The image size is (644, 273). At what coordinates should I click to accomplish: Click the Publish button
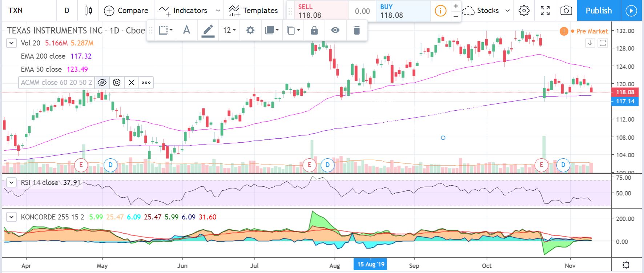click(x=598, y=11)
